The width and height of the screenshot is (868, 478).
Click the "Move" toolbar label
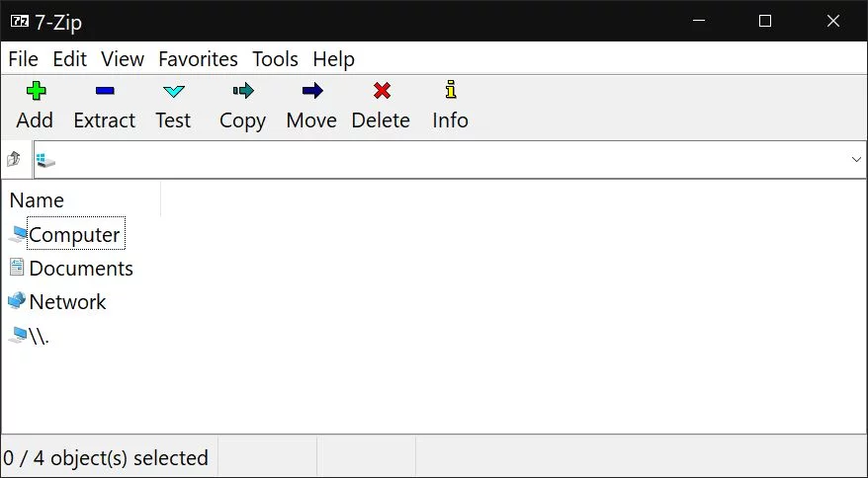[311, 120]
